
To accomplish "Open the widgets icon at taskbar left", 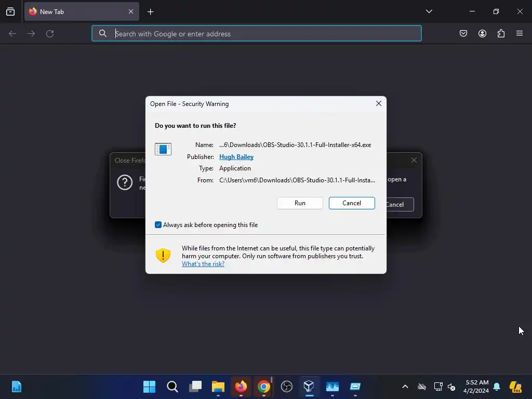I will 16,387.
